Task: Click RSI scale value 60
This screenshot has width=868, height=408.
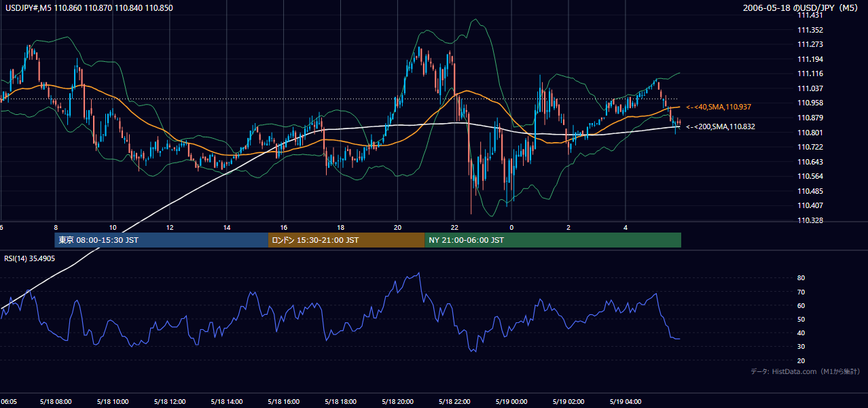Action: click(x=801, y=305)
